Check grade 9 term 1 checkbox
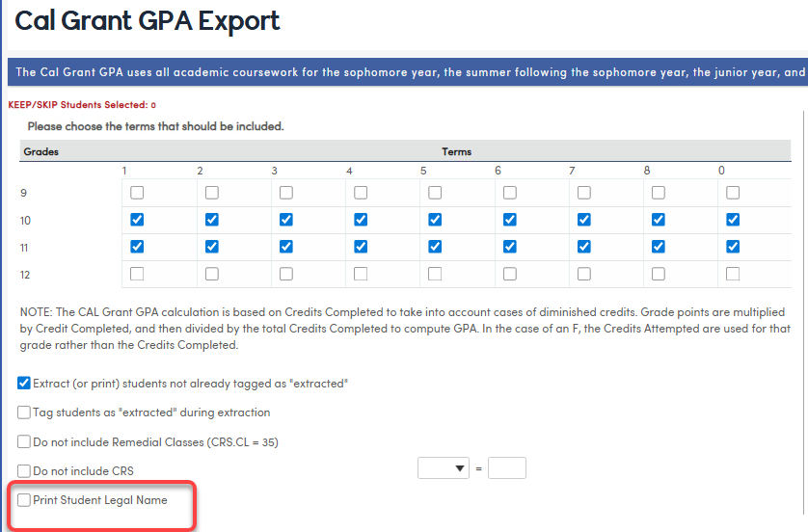808x532 pixels. point(137,193)
